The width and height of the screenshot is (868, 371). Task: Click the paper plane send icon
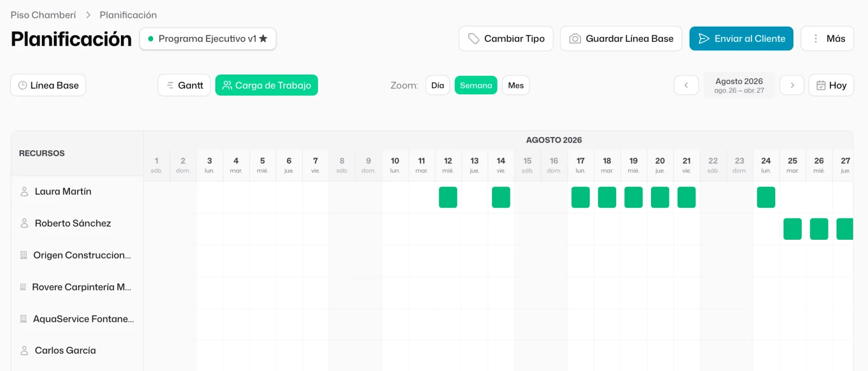pyautogui.click(x=704, y=39)
